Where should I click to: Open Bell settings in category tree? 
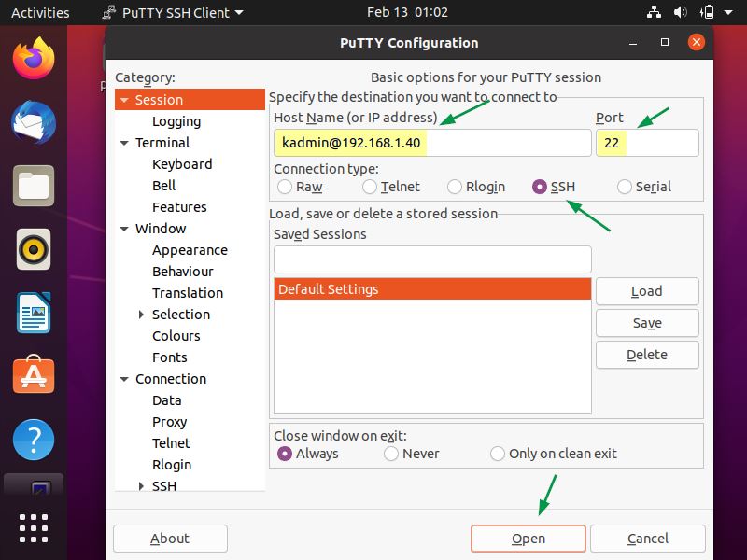tap(164, 186)
